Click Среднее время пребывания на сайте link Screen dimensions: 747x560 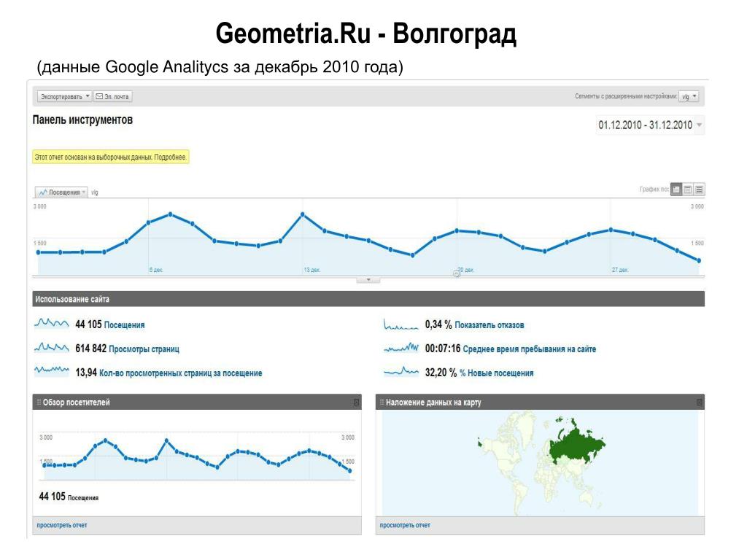click(x=530, y=349)
